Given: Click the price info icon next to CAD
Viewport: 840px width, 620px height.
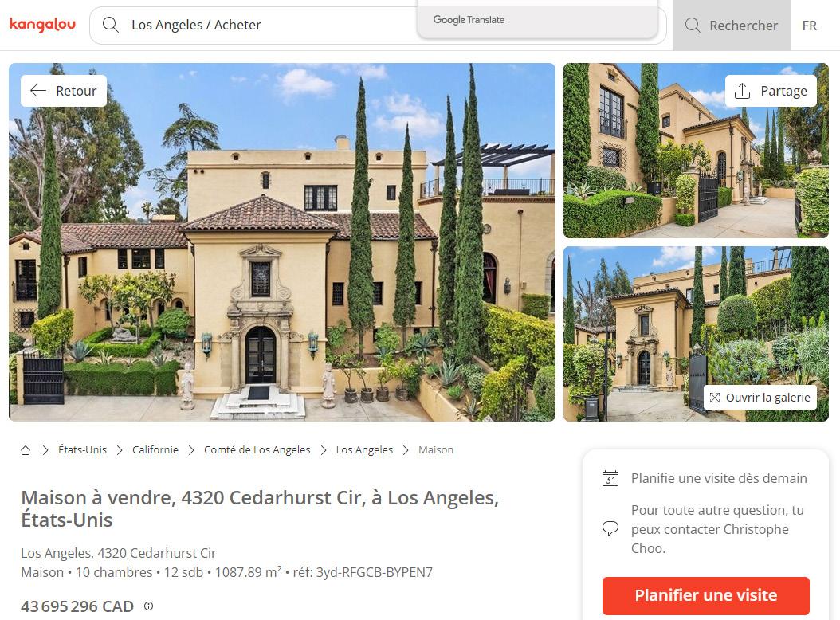Looking at the screenshot, I should point(148,606).
